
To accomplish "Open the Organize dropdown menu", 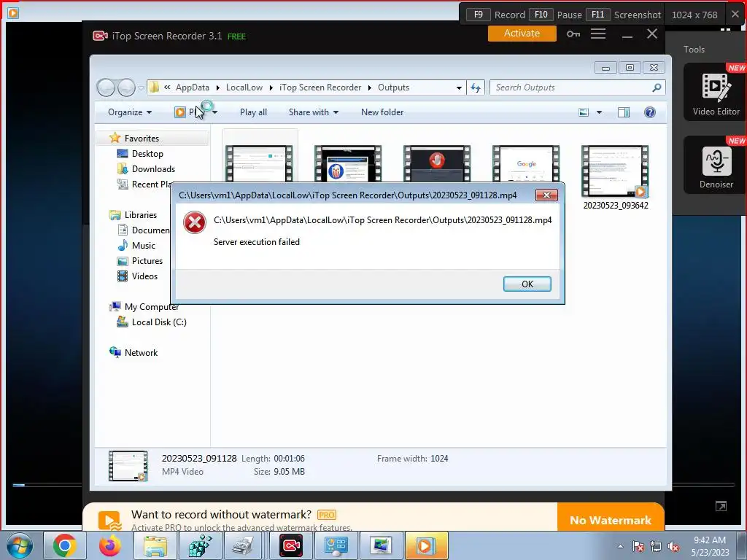I will (x=130, y=112).
